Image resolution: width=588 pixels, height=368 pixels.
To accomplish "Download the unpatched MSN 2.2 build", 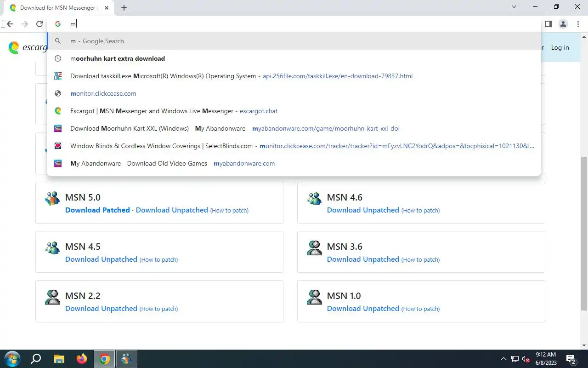I will [101, 308].
